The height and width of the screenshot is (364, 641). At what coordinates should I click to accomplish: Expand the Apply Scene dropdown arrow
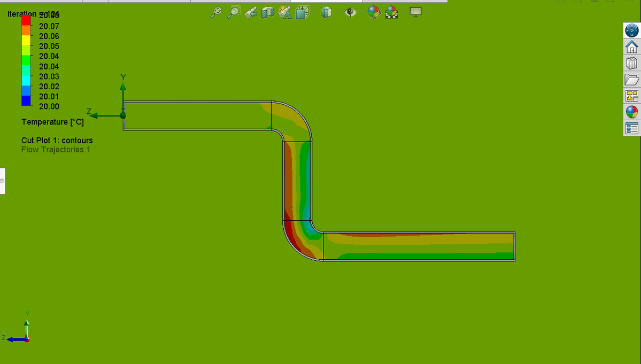[403, 12]
